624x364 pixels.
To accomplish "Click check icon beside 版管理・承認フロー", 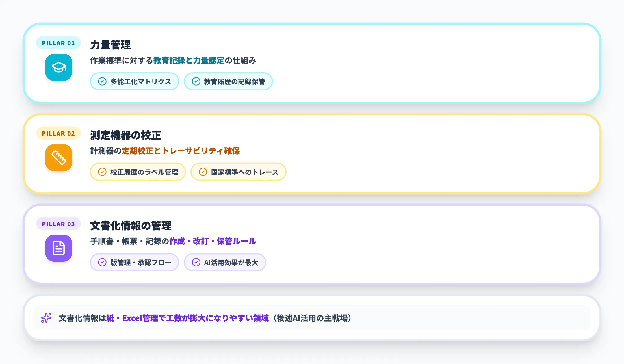I will coord(102,263).
